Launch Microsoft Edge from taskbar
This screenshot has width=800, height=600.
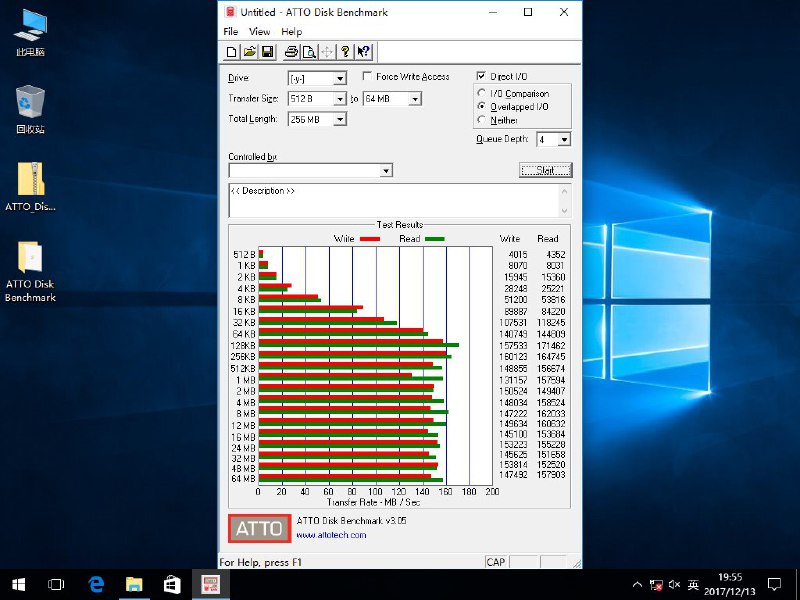click(96, 584)
